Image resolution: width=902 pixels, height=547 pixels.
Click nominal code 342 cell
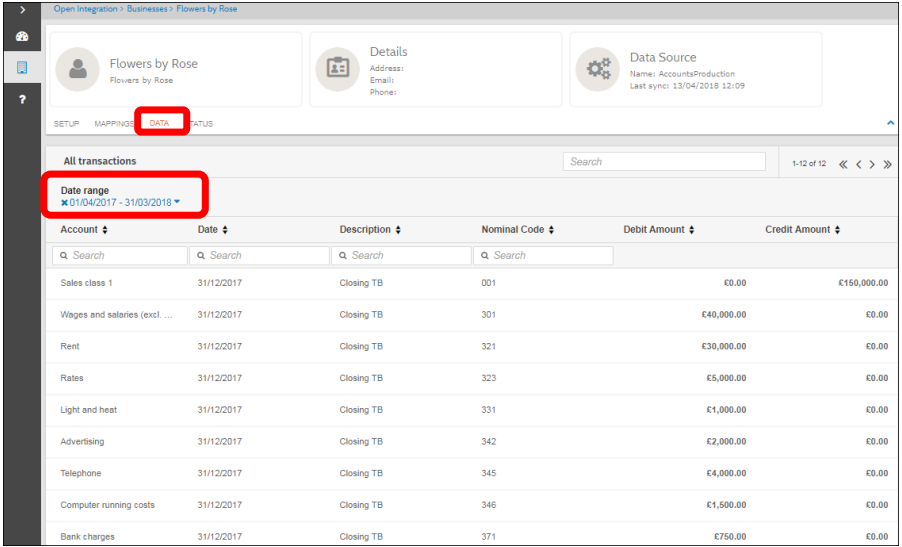[x=488, y=442]
